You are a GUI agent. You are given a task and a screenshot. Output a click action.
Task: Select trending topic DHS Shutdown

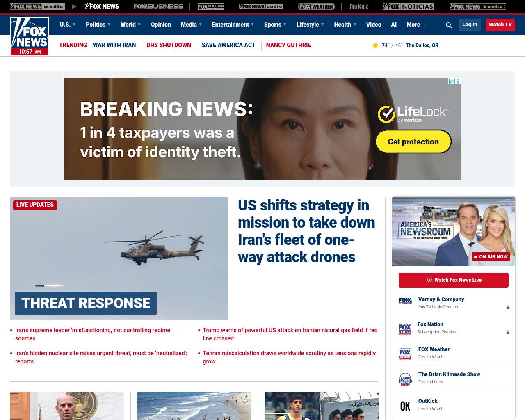(169, 45)
